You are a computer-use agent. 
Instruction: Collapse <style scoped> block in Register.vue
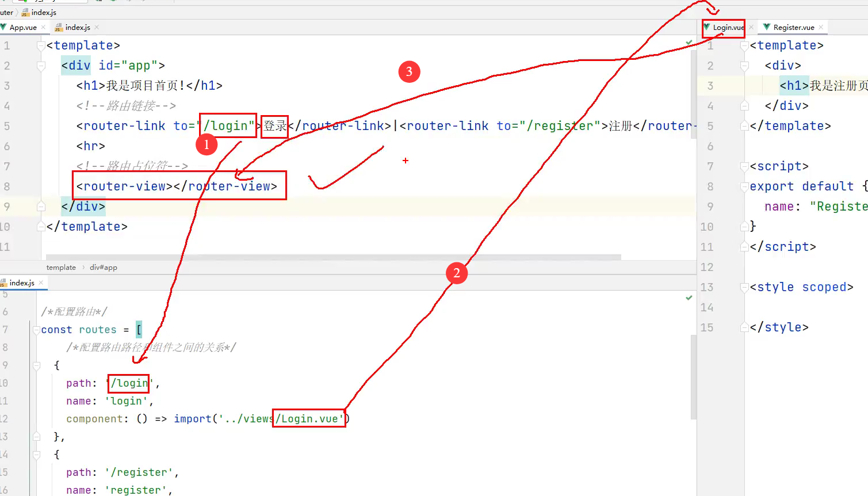[744, 287]
